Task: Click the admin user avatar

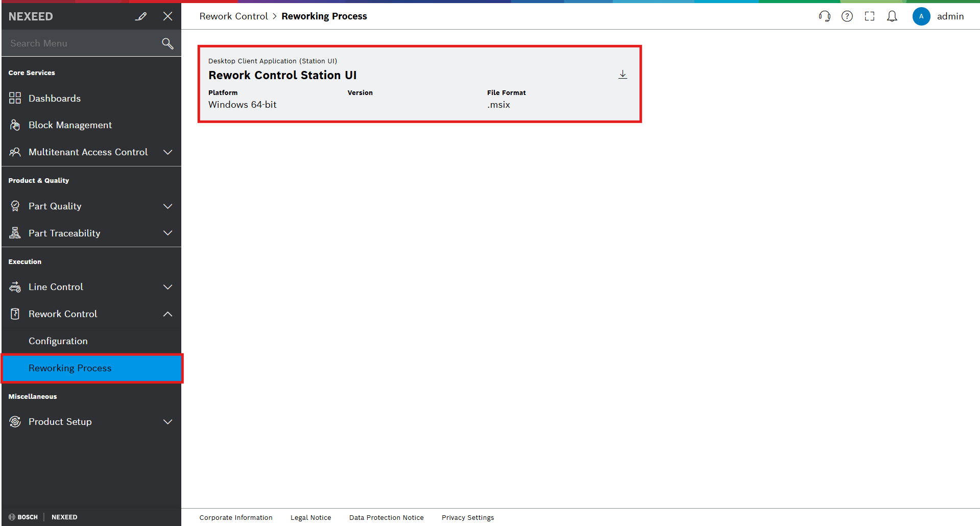Action: (x=921, y=16)
